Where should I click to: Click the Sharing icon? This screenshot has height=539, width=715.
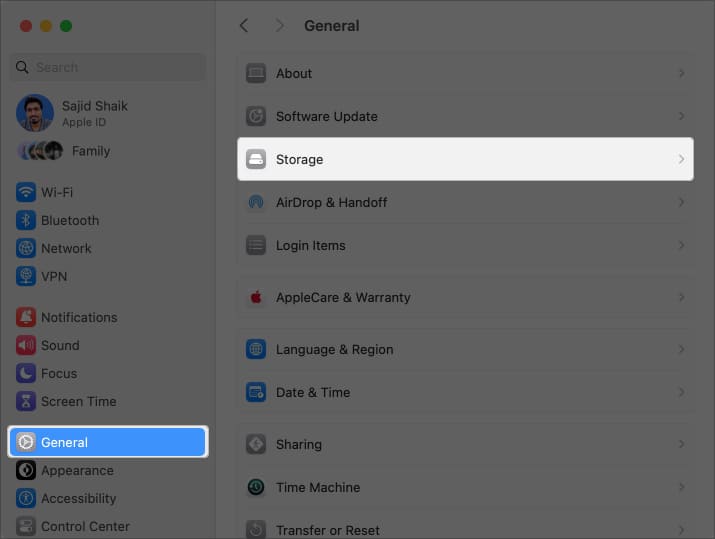256,444
